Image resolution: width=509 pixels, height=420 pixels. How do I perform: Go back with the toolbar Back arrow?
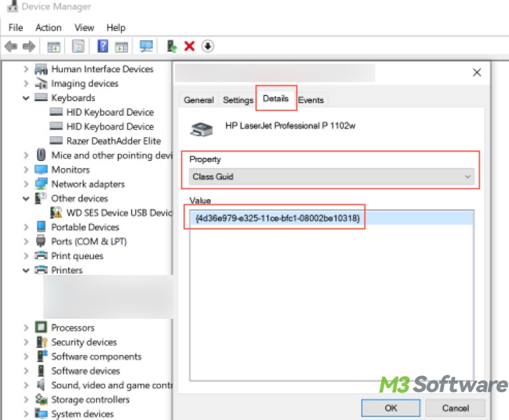click(11, 46)
